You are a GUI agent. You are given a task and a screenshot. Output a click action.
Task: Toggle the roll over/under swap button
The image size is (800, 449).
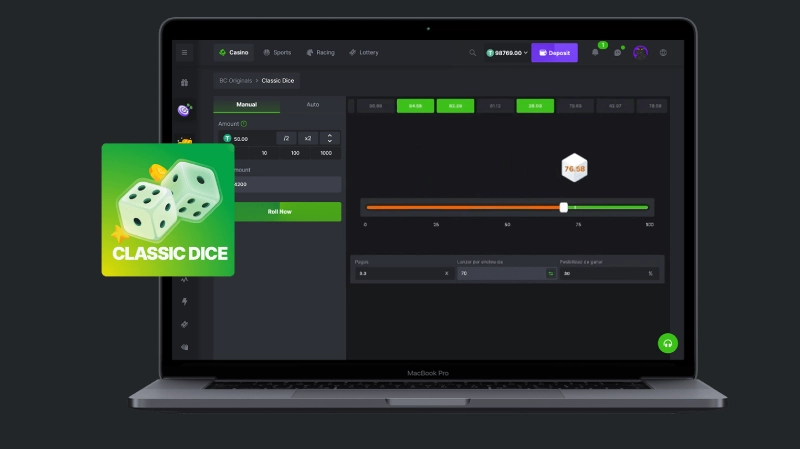pos(550,273)
